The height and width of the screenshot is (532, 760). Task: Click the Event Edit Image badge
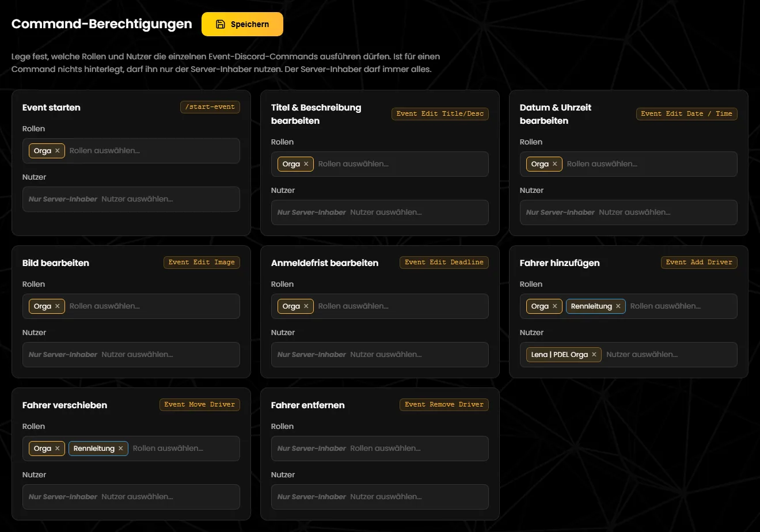click(x=202, y=263)
